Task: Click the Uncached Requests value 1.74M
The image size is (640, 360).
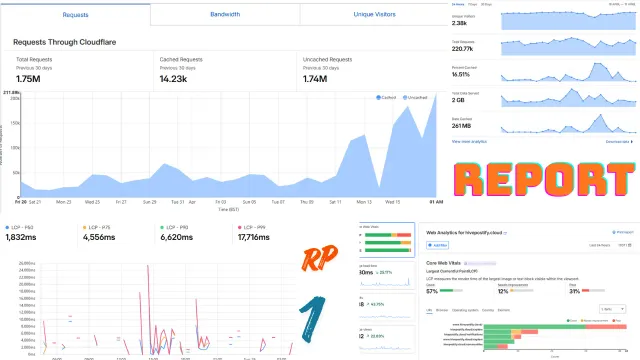Action: pyautogui.click(x=315, y=79)
